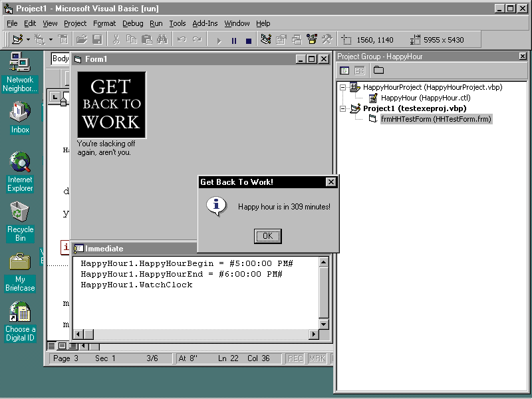Click the Properties Window toolbar icon
This screenshot has height=399, width=532.
(x=281, y=40)
